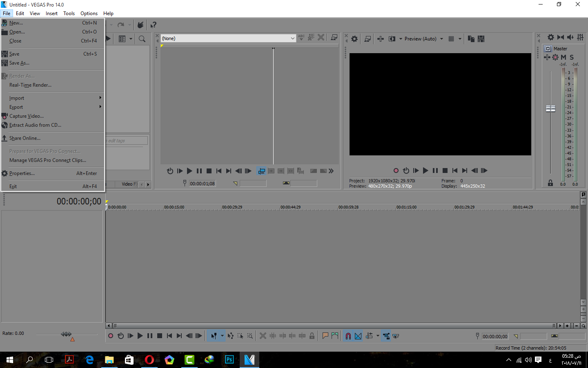Open the (None) media selector in the Trimmer

(x=293, y=38)
